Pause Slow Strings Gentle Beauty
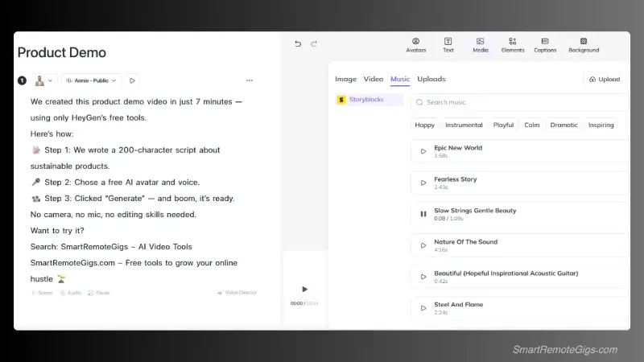This screenshot has width=644, height=362. pos(423,214)
